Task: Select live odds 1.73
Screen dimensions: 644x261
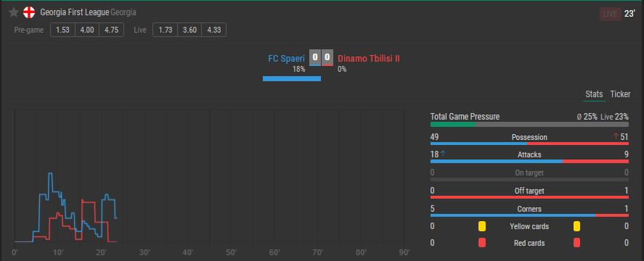Action: (165, 30)
